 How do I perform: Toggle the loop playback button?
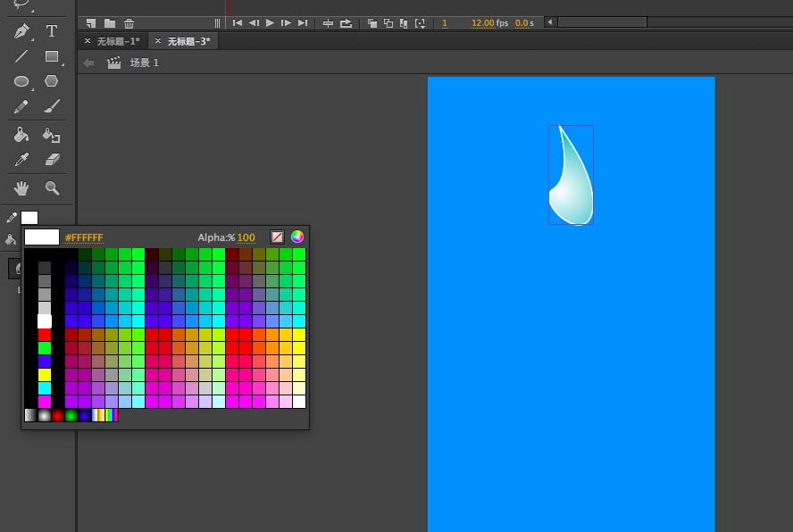346,23
